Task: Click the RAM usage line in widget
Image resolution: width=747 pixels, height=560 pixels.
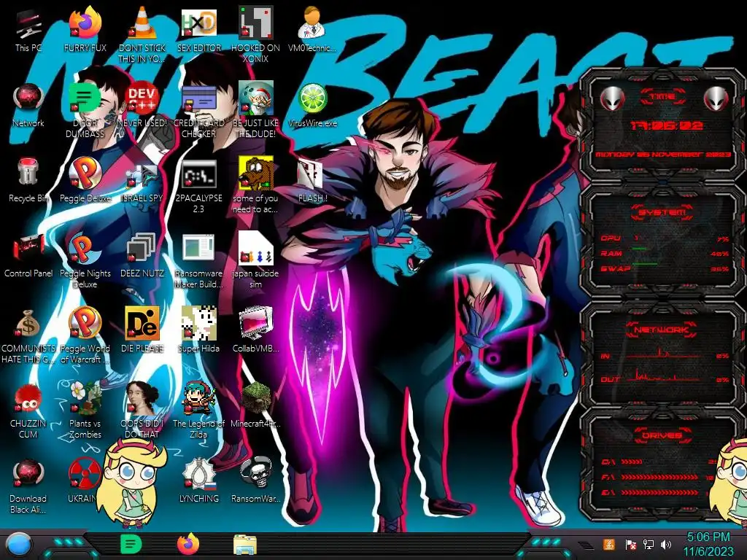Action: 665,253
